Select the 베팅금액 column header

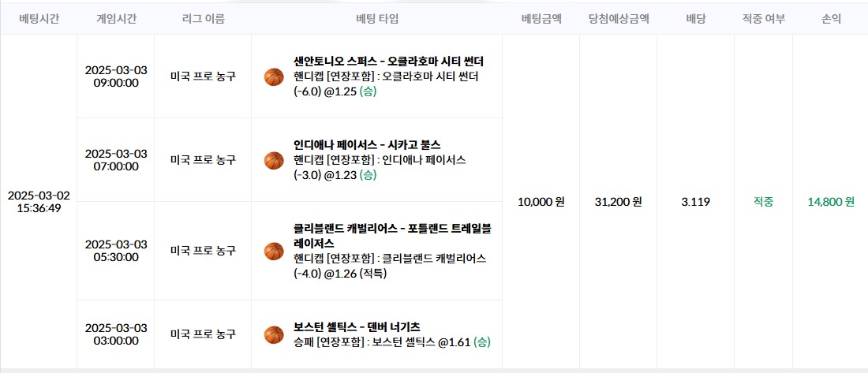541,19
